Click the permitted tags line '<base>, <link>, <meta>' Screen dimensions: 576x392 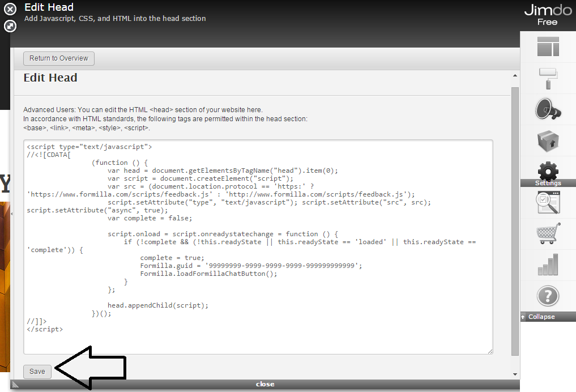[87, 128]
